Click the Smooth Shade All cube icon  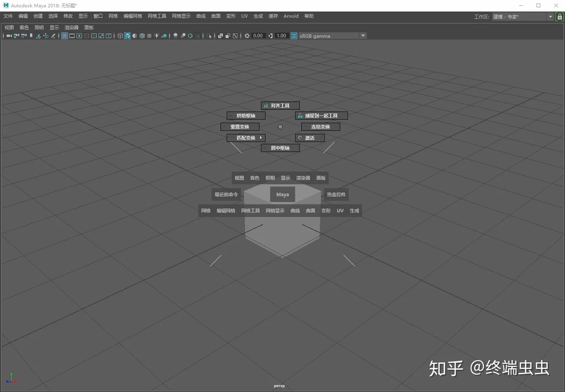click(128, 36)
